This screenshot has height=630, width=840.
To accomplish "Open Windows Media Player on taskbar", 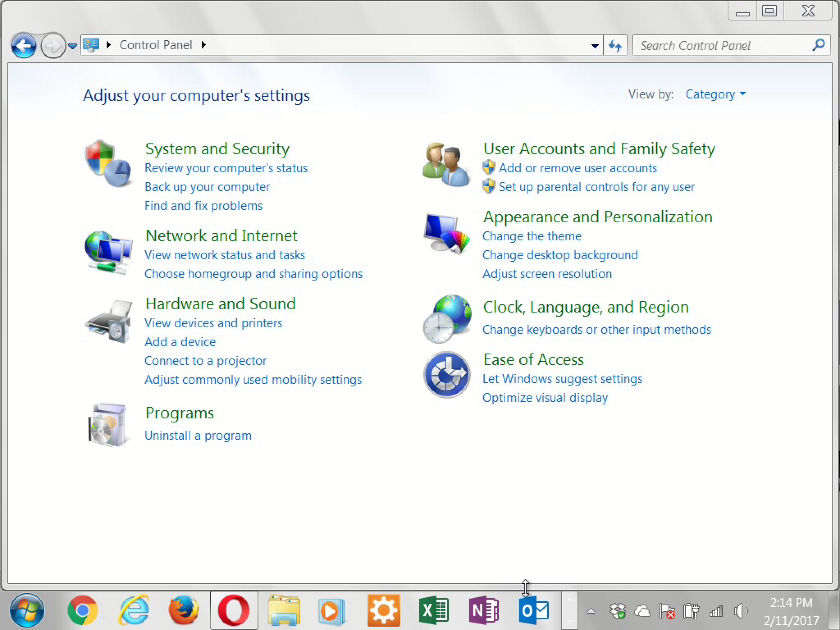I will [331, 612].
